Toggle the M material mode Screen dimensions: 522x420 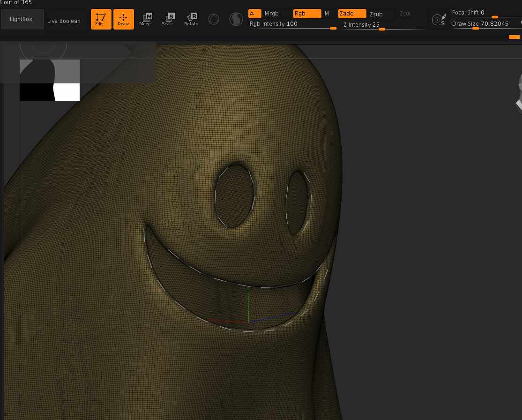(327, 14)
